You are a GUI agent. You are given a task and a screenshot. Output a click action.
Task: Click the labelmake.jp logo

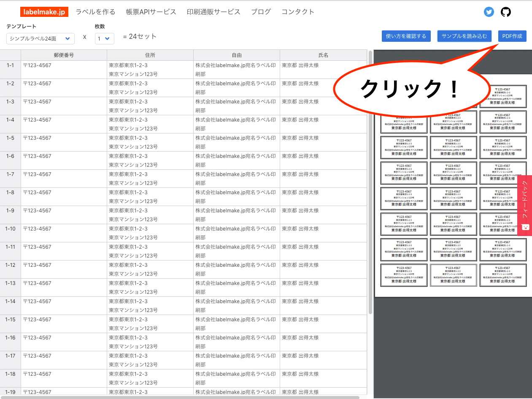(44, 12)
